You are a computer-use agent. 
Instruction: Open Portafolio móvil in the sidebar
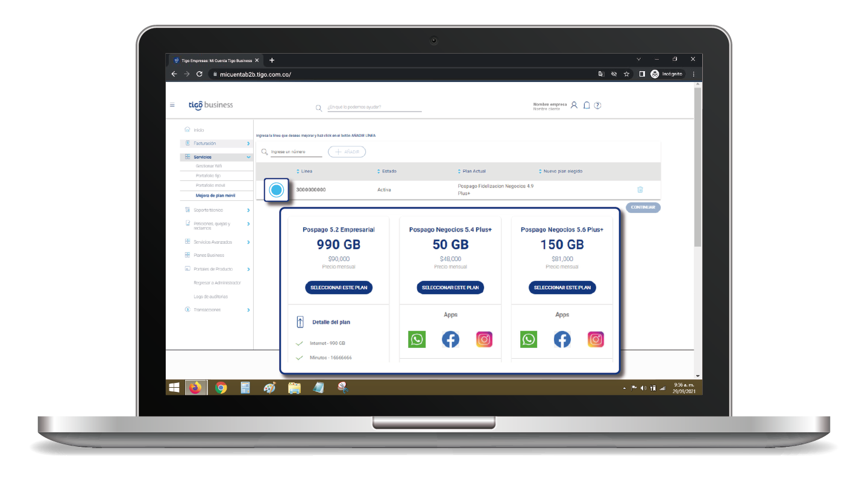coord(210,185)
